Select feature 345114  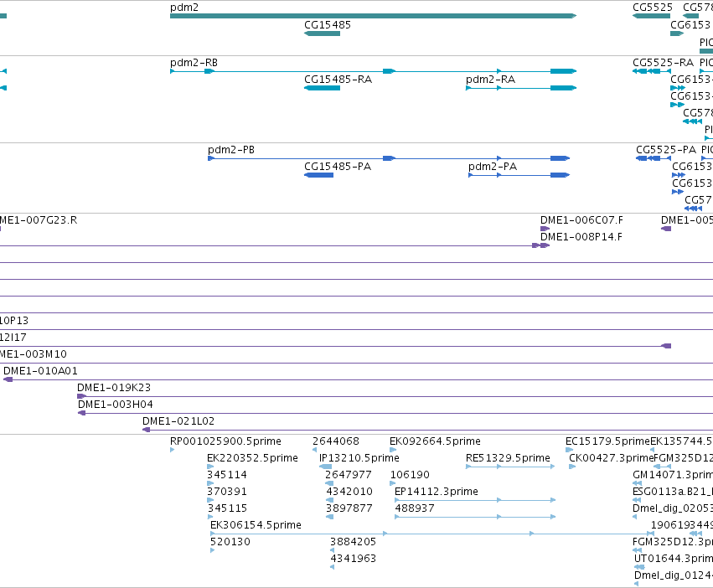(x=227, y=475)
